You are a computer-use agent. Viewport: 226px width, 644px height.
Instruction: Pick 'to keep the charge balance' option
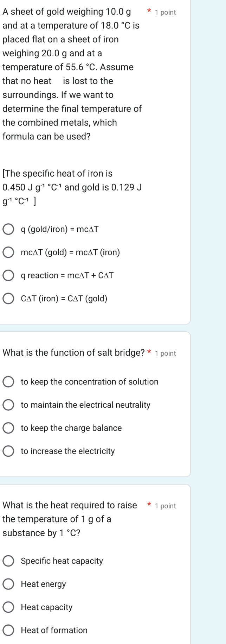click(8, 428)
